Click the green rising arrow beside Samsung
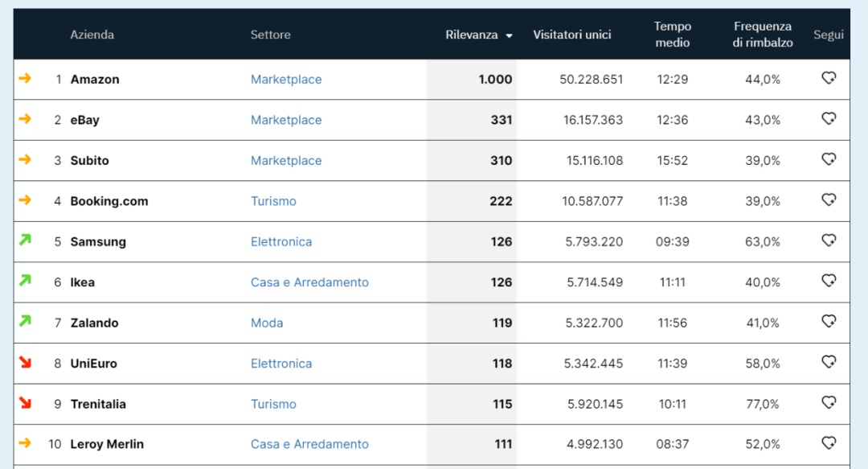 click(x=25, y=240)
